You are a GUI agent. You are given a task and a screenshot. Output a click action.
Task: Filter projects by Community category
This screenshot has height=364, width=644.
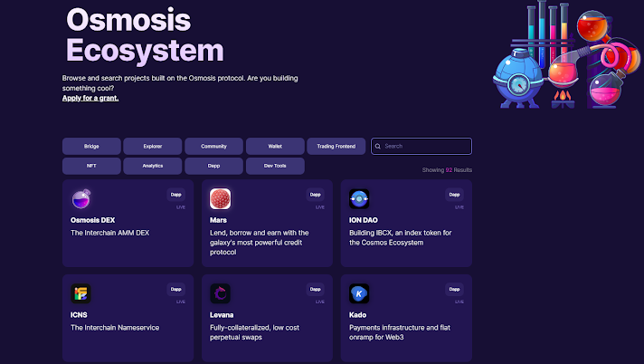click(x=213, y=147)
